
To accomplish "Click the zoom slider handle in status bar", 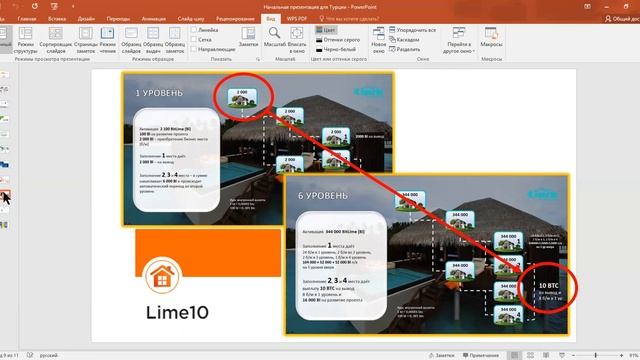I will (596, 356).
